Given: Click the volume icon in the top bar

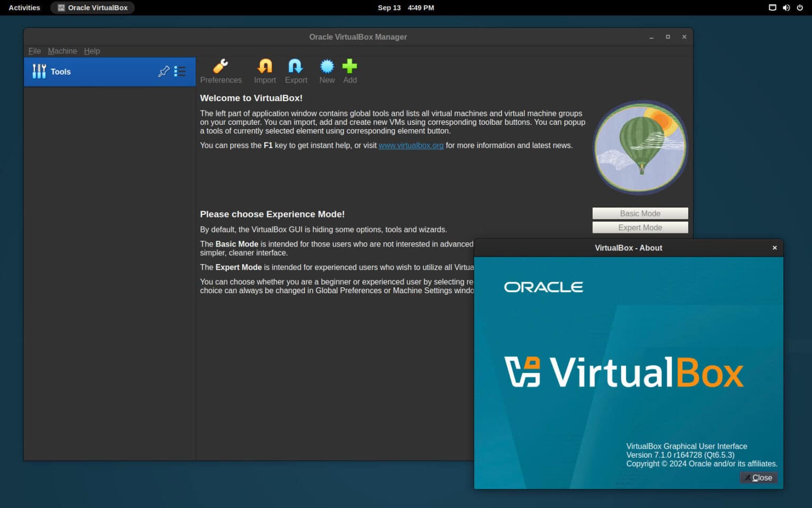Looking at the screenshot, I should point(786,7).
